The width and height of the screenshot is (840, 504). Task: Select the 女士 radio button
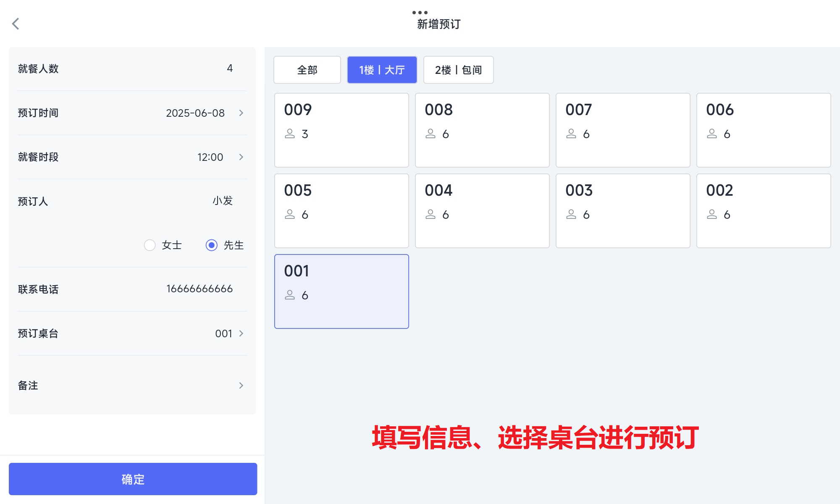coord(150,245)
